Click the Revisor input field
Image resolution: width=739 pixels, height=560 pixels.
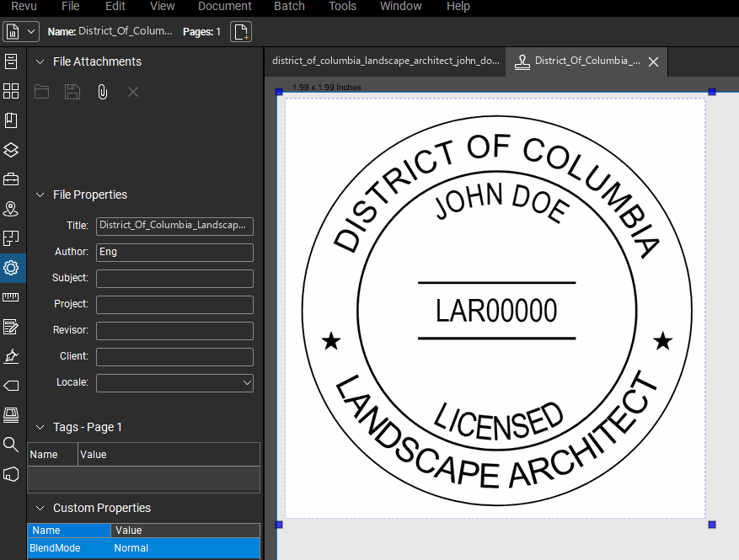pyautogui.click(x=175, y=331)
